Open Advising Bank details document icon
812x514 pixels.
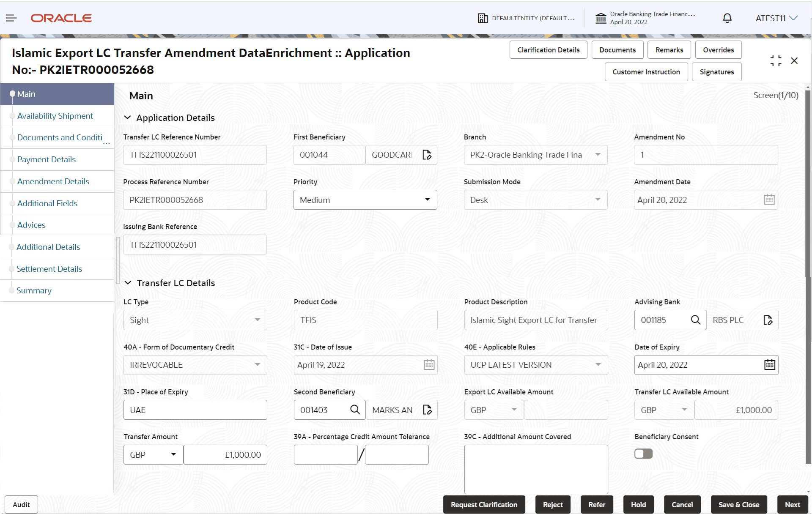point(768,320)
